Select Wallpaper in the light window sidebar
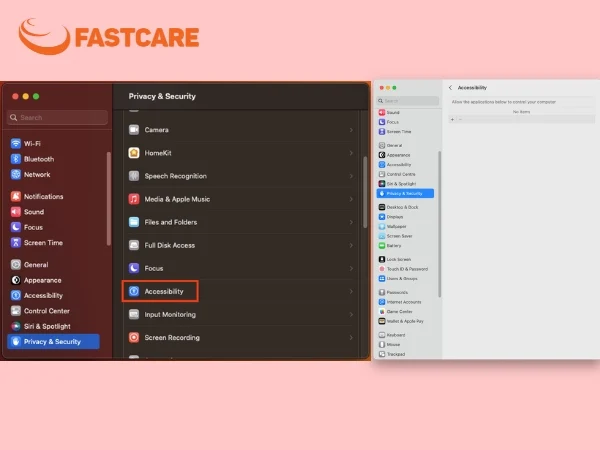600x450 pixels. click(392, 226)
